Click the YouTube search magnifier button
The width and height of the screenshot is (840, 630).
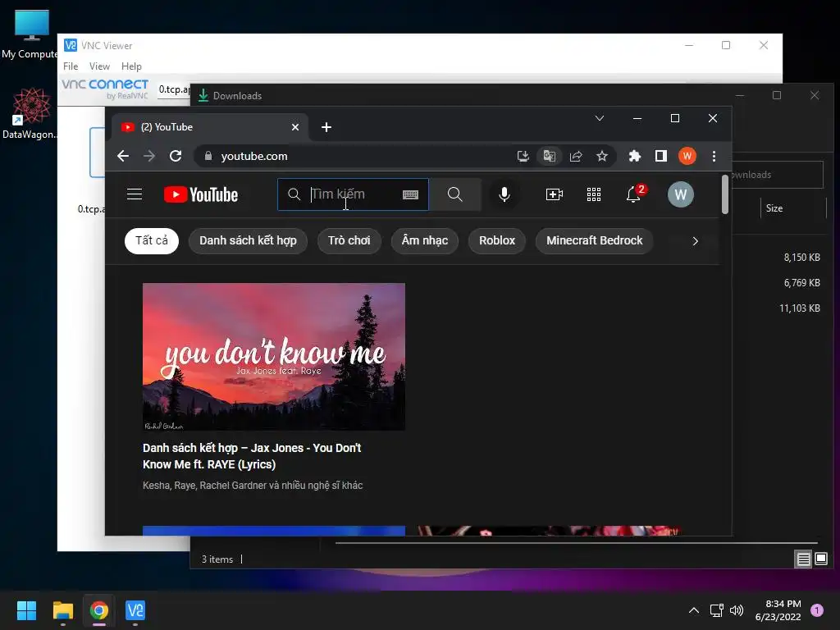454,194
